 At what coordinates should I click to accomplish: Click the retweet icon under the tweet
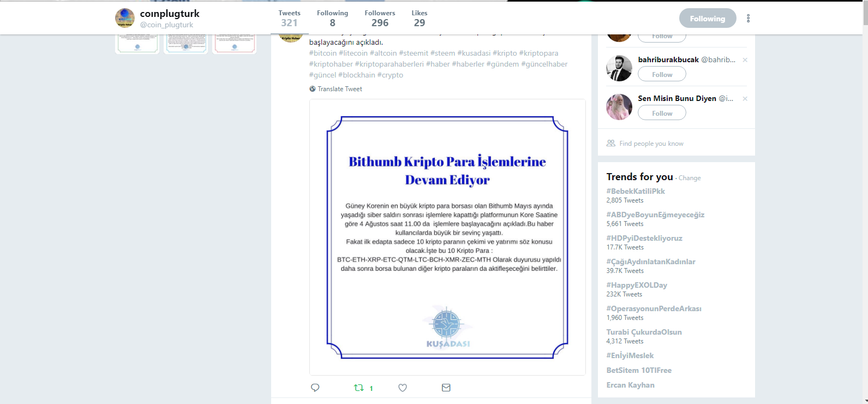click(x=358, y=388)
